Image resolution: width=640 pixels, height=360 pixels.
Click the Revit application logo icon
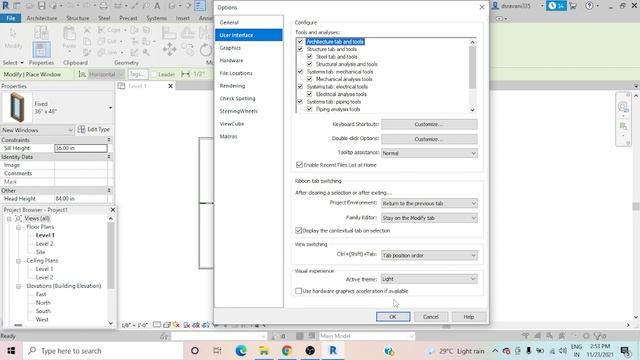click(6, 6)
